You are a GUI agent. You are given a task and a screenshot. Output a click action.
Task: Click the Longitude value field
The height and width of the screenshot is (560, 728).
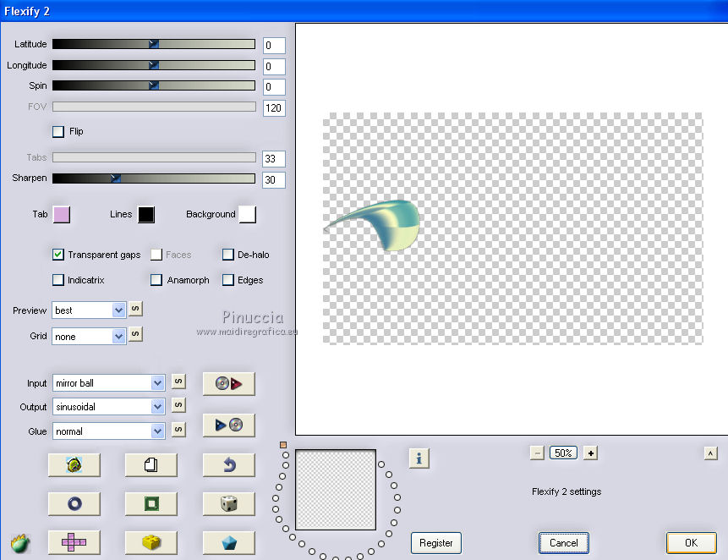click(x=274, y=66)
